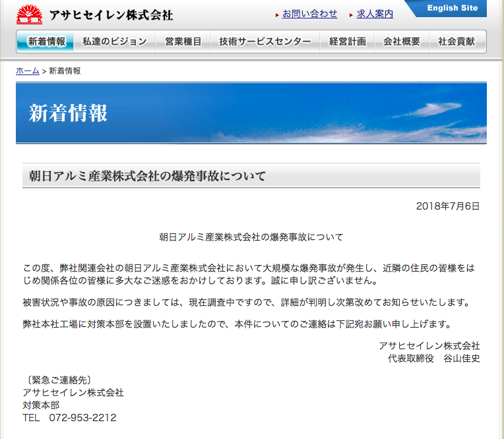The image size is (504, 439).
Task: Click the centered subtitle 朝日アルミ産業株式会社の爆発事故について
Action: 251,237
